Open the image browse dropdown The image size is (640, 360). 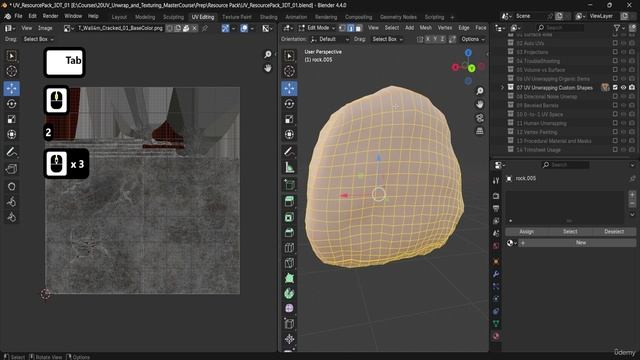(68, 28)
